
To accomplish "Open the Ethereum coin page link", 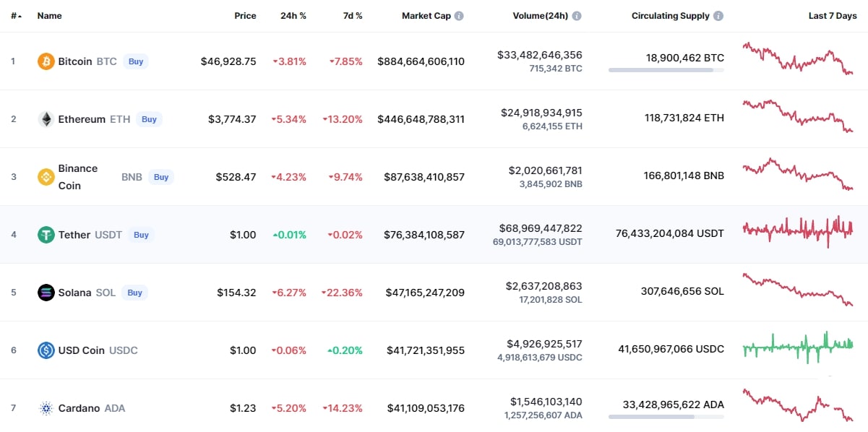I will pyautogui.click(x=82, y=119).
